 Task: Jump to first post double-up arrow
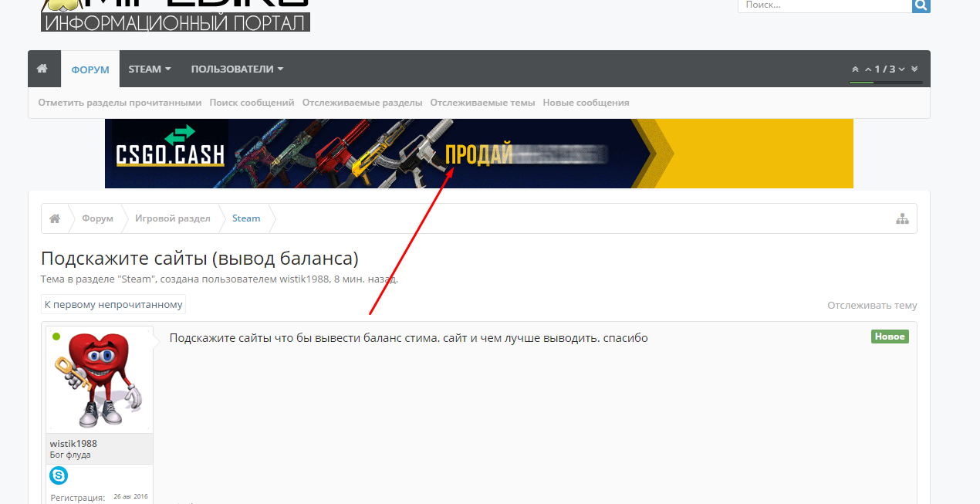coord(855,69)
